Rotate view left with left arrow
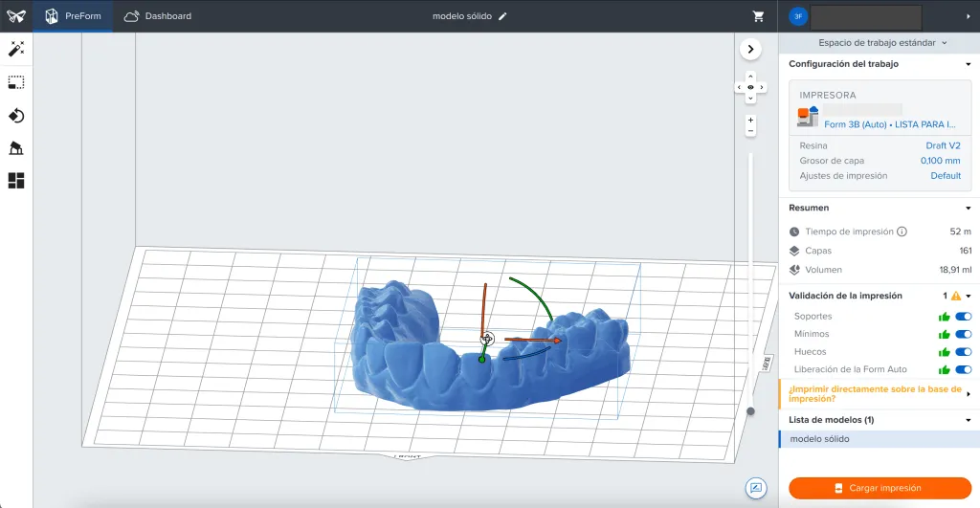This screenshot has height=508, width=980. (740, 87)
